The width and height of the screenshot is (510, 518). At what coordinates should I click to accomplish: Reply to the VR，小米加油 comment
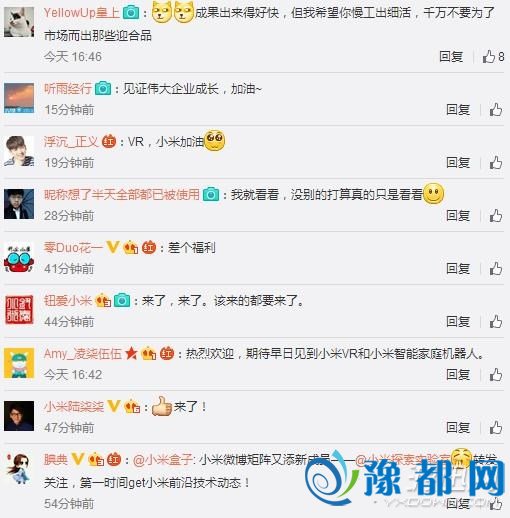point(458,163)
